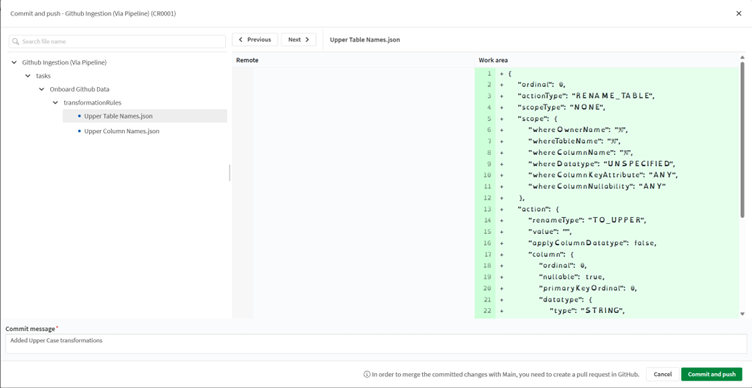Image resolution: width=752 pixels, height=388 pixels.
Task: Click the "actionType": "RENAME_TABLE" line
Action: click(586, 96)
